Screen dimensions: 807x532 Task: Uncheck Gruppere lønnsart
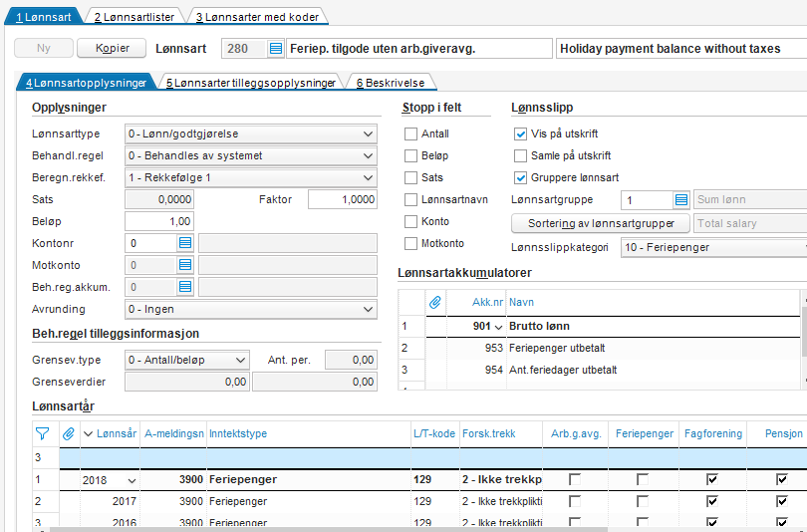coord(520,177)
